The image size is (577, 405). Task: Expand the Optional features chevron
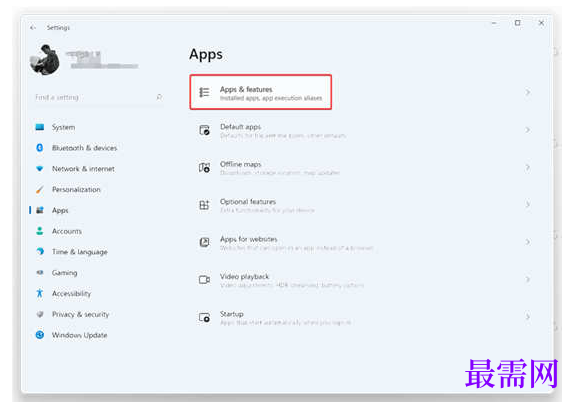click(527, 205)
